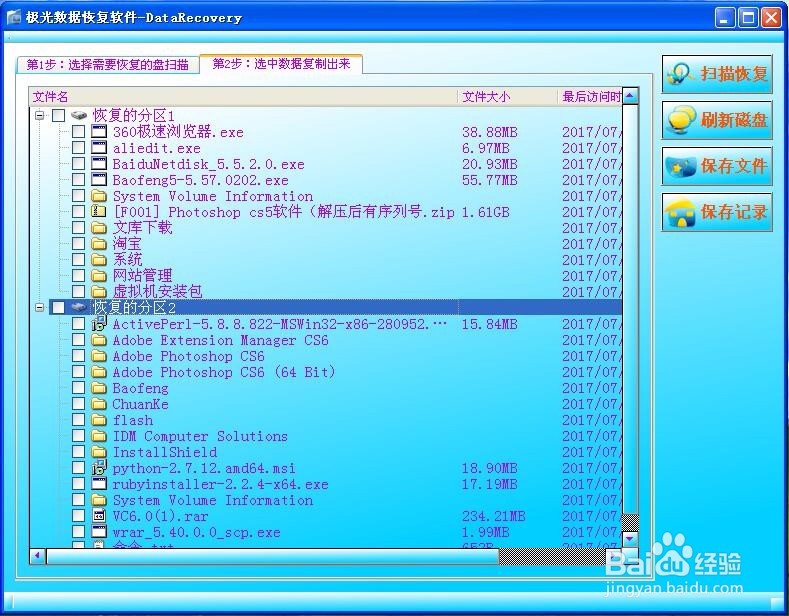Click the folder icon of IDM Computer Solutions
This screenshot has width=789, height=616.
tap(99, 436)
